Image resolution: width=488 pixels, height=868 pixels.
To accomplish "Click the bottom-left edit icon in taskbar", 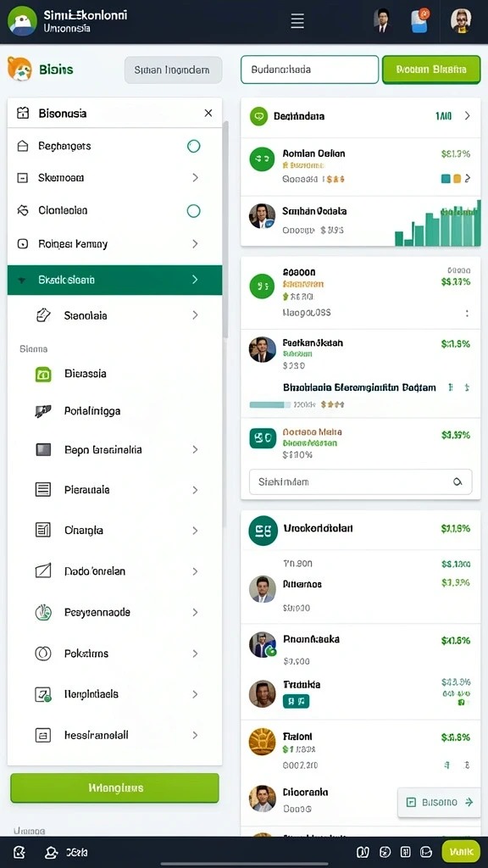I will point(19,852).
